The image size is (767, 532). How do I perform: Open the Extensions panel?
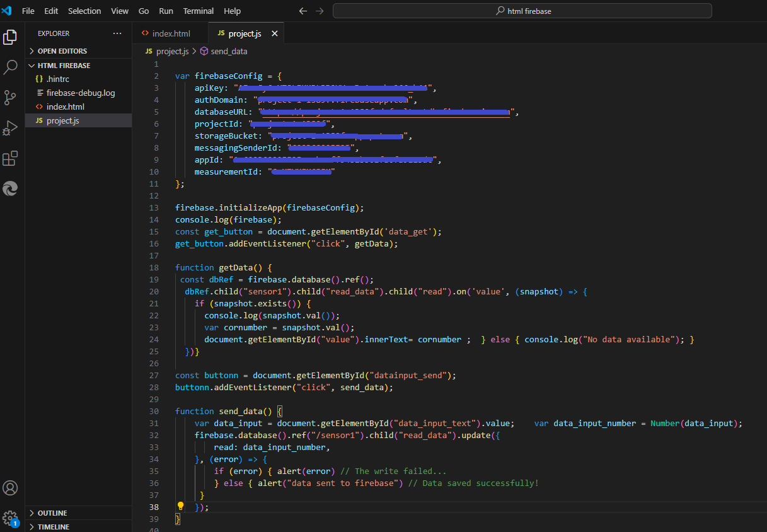click(x=10, y=158)
